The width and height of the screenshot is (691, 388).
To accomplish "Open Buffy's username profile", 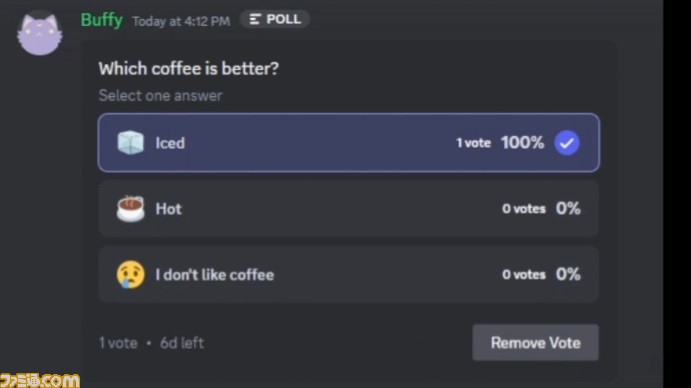I will click(102, 20).
